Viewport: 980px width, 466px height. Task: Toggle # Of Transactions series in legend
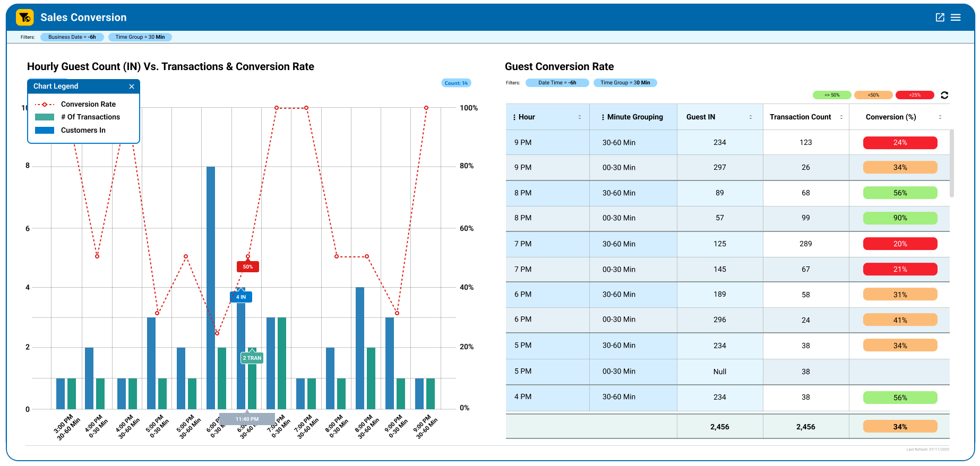click(x=90, y=117)
